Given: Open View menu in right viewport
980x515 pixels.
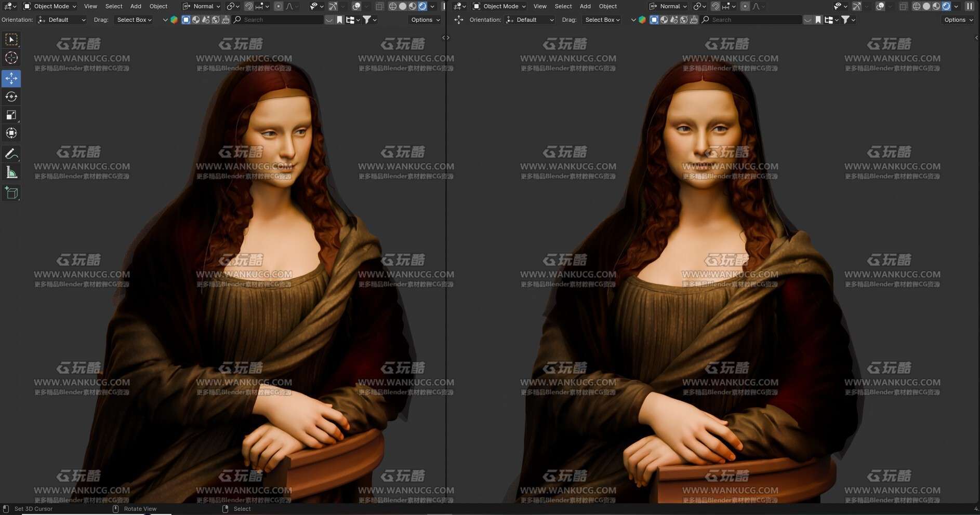Looking at the screenshot, I should pos(540,6).
